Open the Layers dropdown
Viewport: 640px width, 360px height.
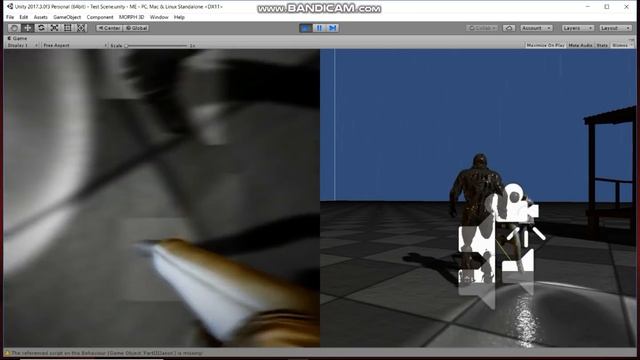[x=578, y=28]
